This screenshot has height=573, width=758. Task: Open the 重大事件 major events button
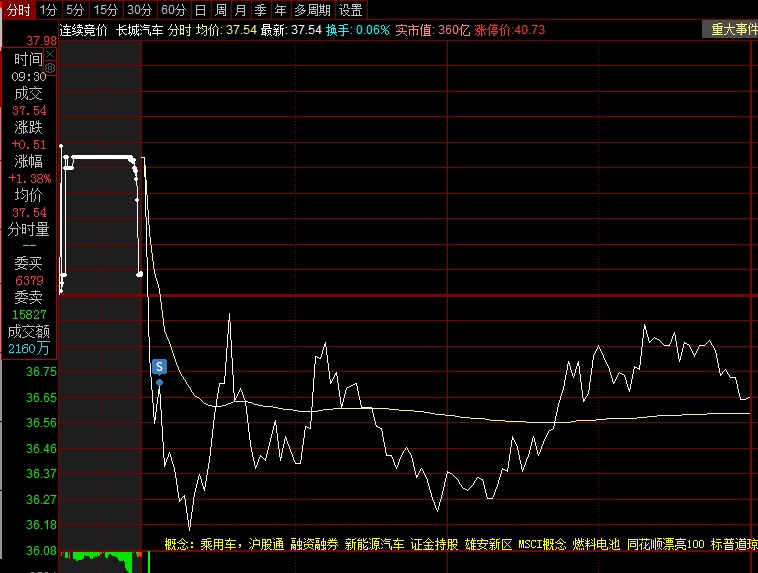pyautogui.click(x=732, y=29)
